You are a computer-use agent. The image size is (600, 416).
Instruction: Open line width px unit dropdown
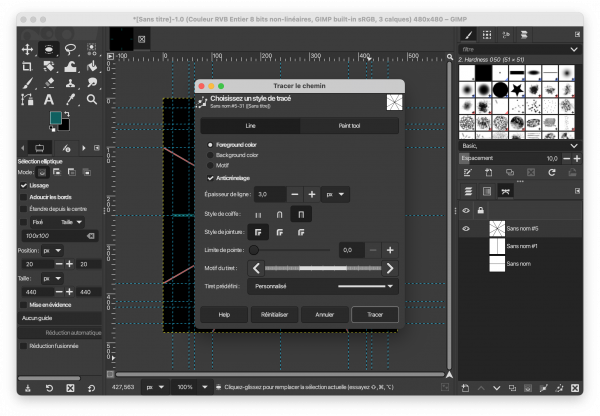click(x=335, y=194)
